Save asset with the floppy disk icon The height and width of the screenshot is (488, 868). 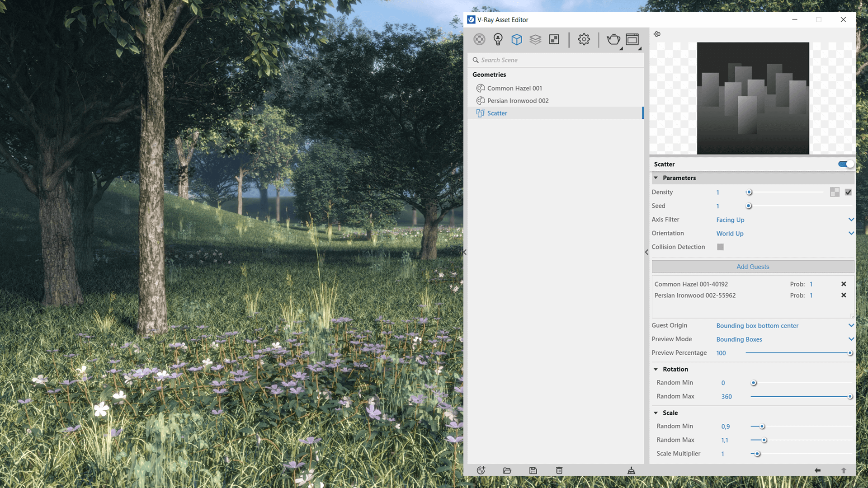tap(533, 470)
